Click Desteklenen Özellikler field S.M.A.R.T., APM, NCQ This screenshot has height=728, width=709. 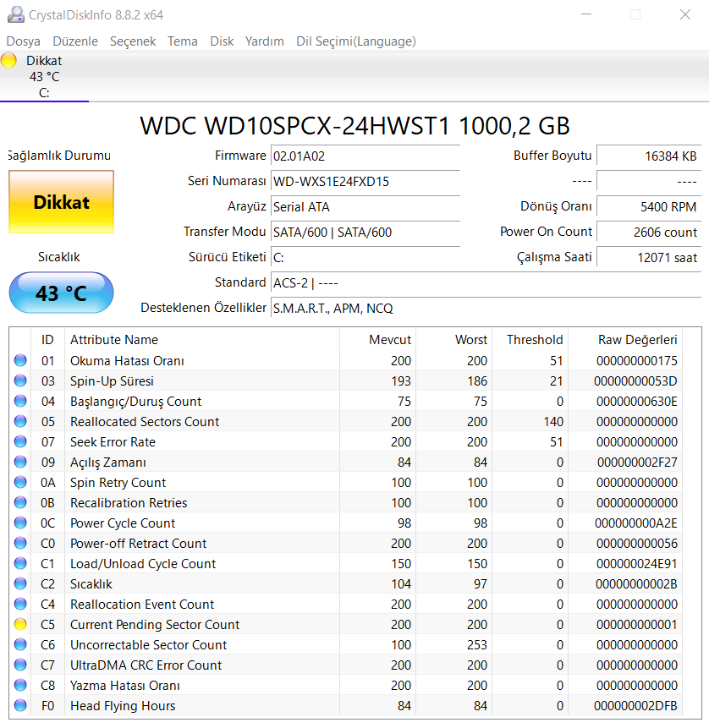tap(486, 309)
